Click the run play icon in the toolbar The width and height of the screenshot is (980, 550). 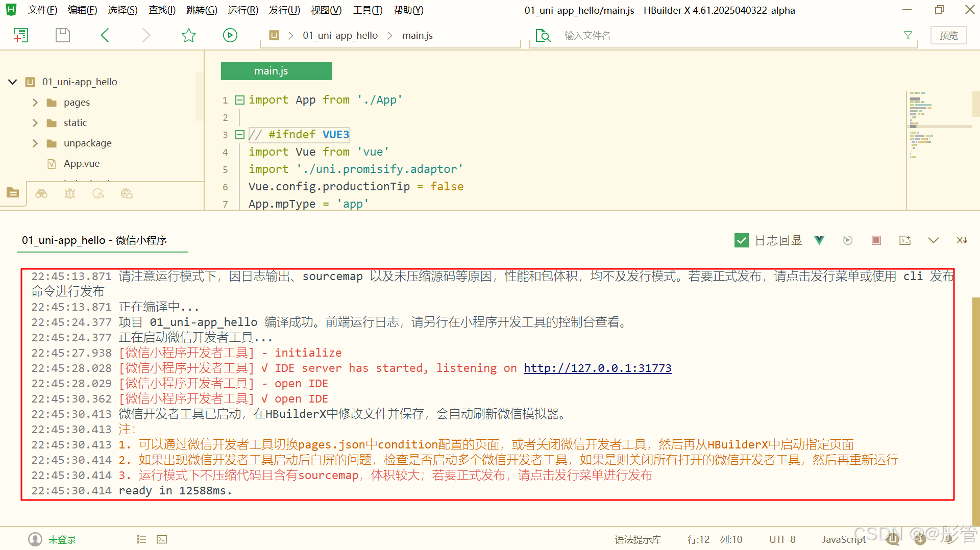[x=230, y=35]
